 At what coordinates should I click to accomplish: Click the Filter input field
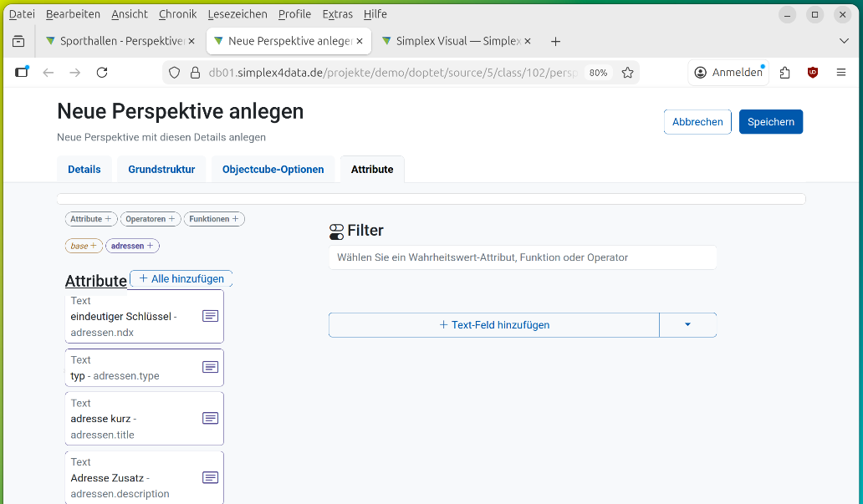point(523,257)
